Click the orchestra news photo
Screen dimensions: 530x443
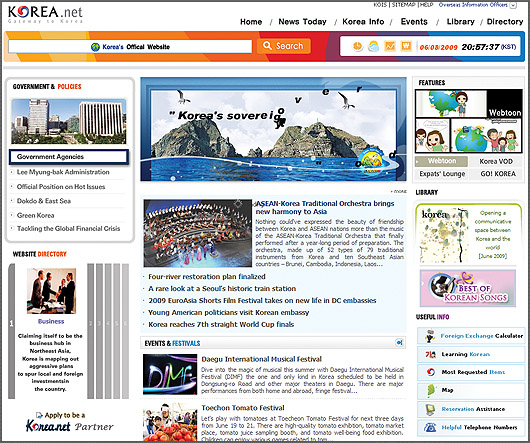197,233
